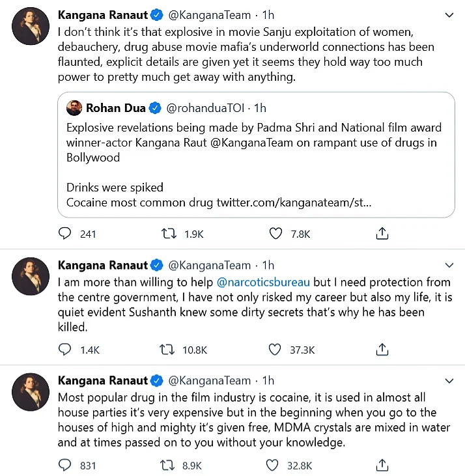The height and width of the screenshot is (476, 465).
Task: Open the third tweet's options chevron
Action: tap(449, 381)
